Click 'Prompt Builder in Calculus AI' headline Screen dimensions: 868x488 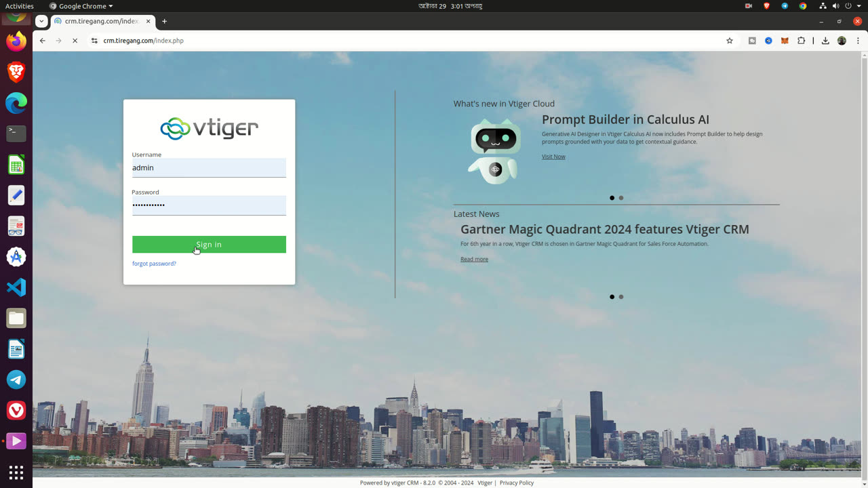[625, 120]
